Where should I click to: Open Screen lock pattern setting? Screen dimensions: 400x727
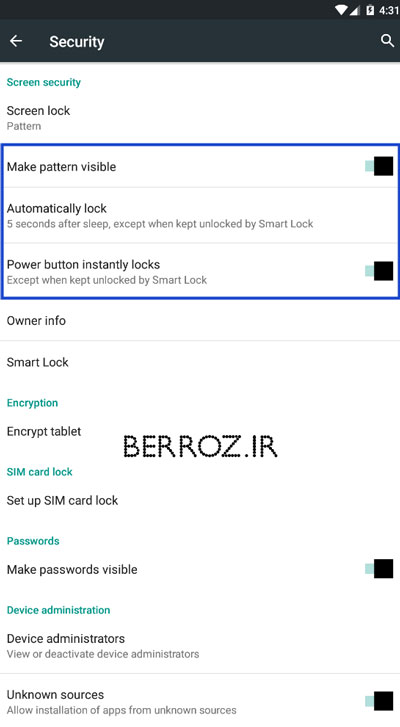(x=200, y=117)
